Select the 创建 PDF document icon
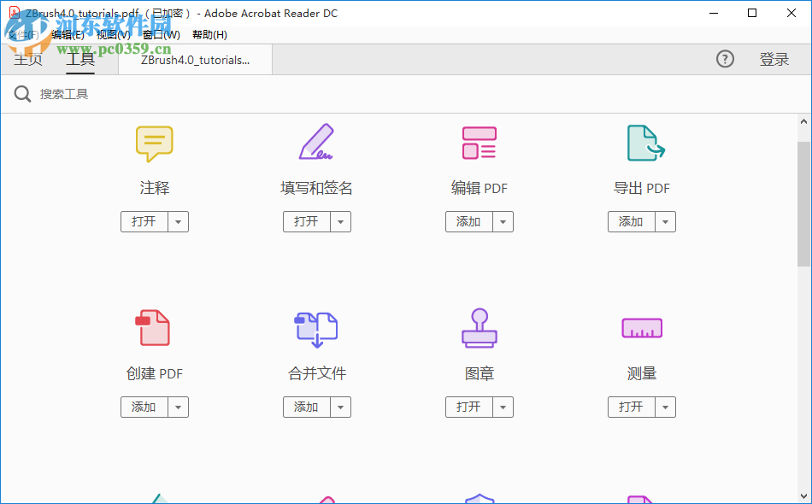The height and width of the screenshot is (504, 812). point(154,328)
